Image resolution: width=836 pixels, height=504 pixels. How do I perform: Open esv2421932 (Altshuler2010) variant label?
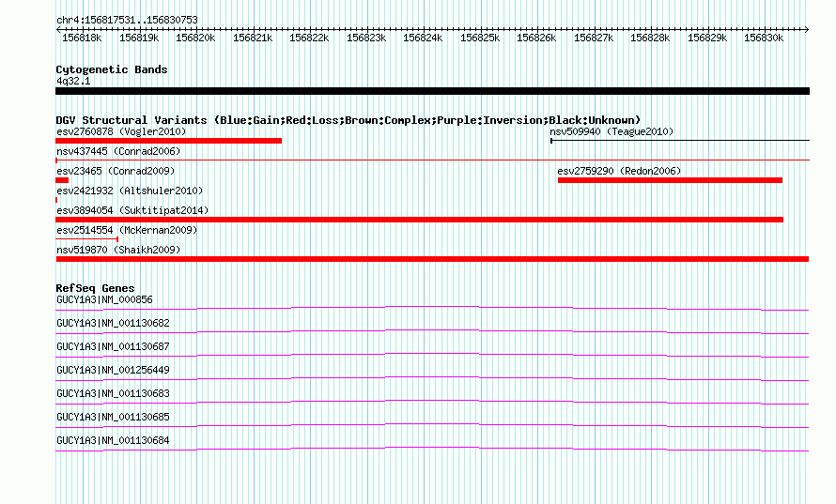pos(130,191)
